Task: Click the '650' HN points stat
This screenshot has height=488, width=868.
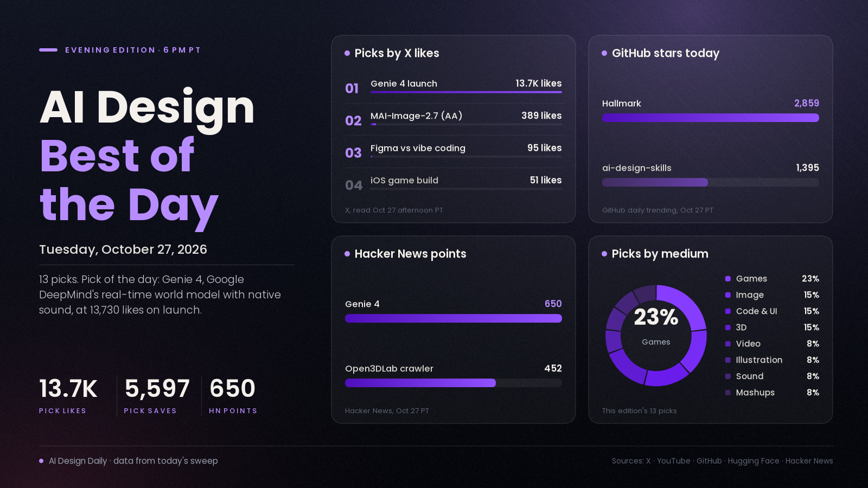Action: (232, 388)
